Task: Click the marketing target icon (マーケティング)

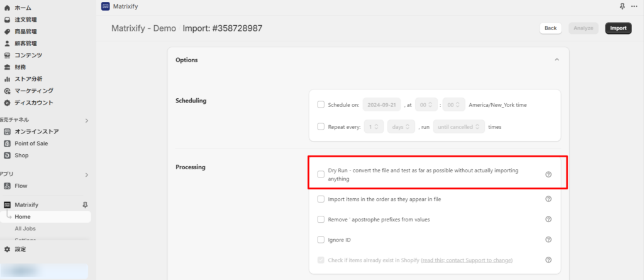Action: click(7, 91)
